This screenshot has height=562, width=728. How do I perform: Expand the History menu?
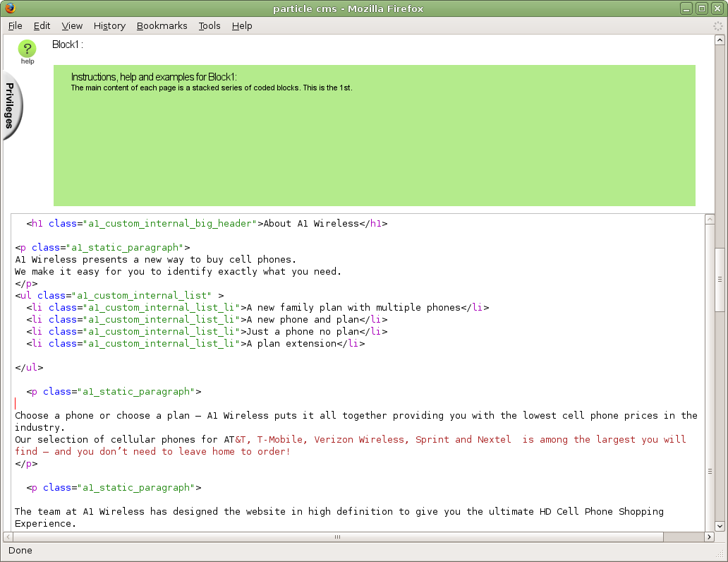[x=109, y=26]
